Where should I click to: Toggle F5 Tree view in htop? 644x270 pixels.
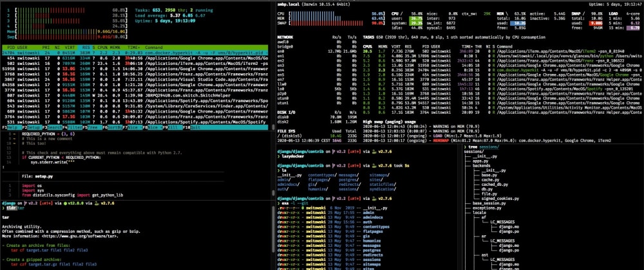point(91,128)
